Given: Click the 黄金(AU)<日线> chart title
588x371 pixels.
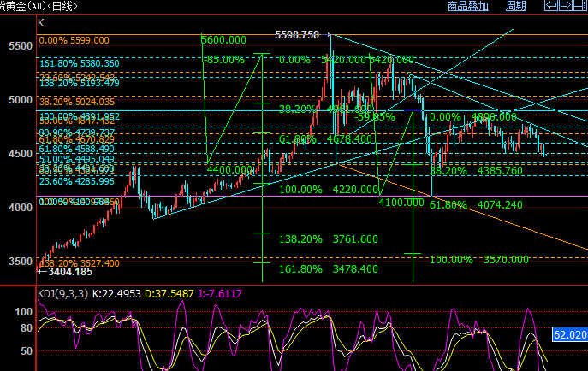Looking at the screenshot, I should 39,6.
